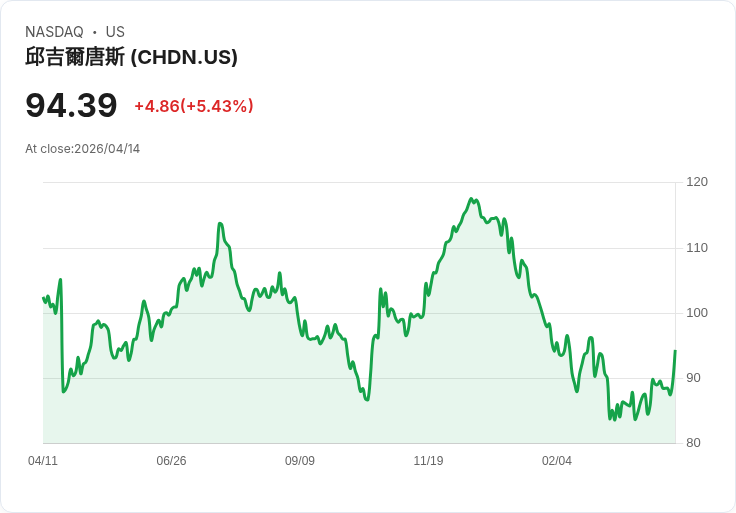Open the 邱吉爾唐斯 (CHDN.US) stock title
Viewport: 736px width, 513px height.
pos(131,57)
